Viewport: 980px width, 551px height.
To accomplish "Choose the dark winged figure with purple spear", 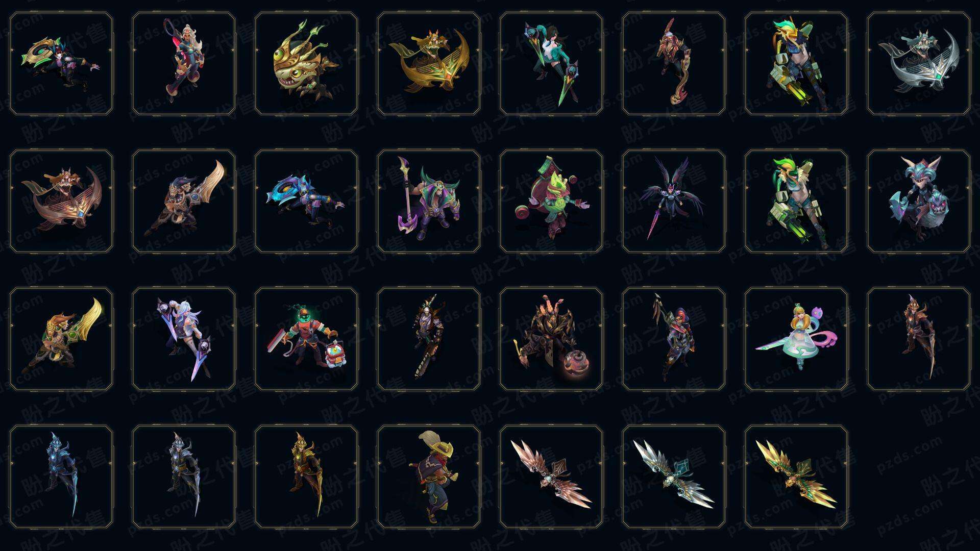I will point(674,201).
